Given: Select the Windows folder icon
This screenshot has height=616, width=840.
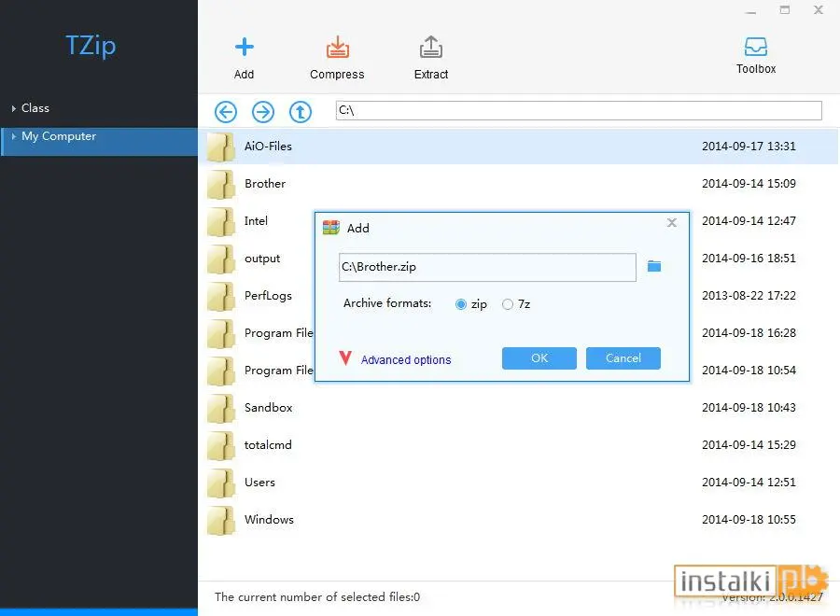Looking at the screenshot, I should tap(220, 521).
